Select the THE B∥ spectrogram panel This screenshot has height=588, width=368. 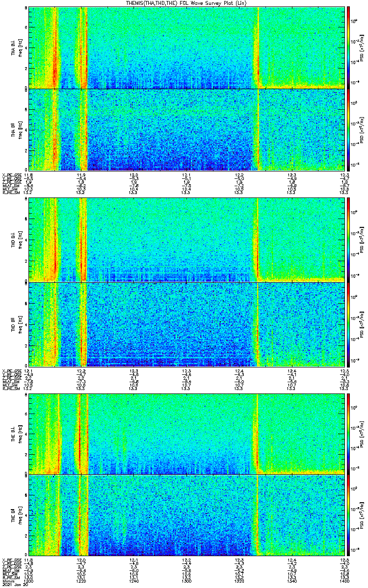pyautogui.click(x=186, y=516)
